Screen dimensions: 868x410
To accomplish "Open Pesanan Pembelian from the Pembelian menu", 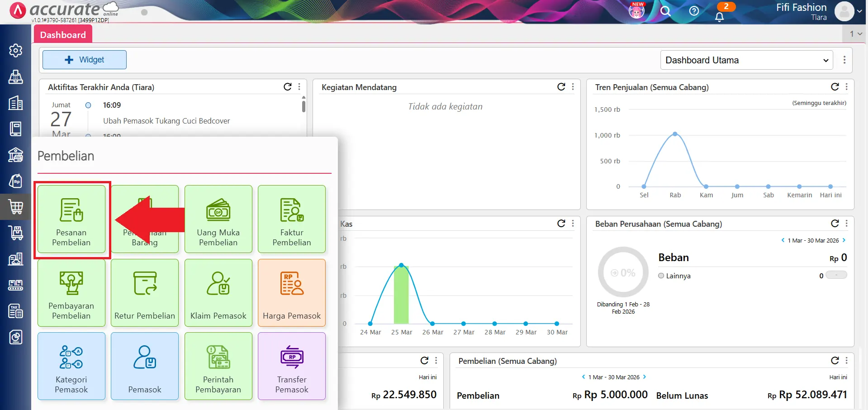I will point(71,219).
